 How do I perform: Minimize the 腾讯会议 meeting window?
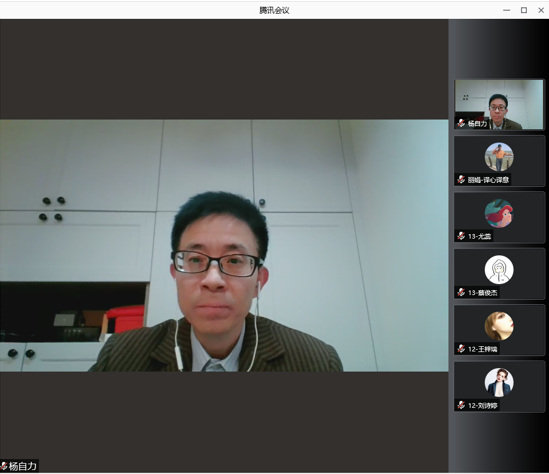tap(506, 10)
